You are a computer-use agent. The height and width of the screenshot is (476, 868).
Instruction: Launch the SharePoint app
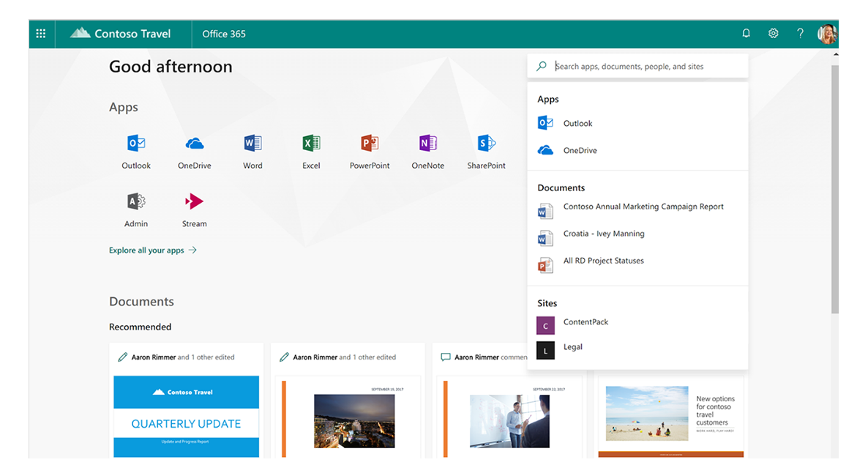(486, 151)
